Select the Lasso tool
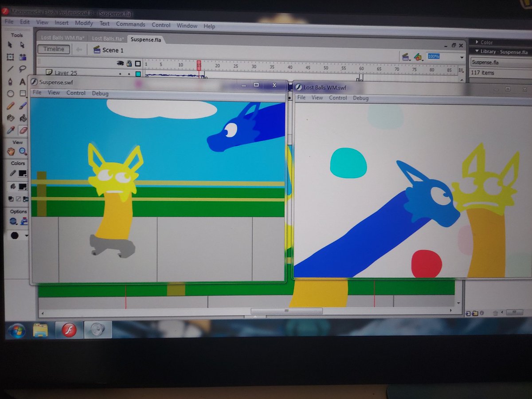Screen dimensions: 532x399 pos(22,69)
